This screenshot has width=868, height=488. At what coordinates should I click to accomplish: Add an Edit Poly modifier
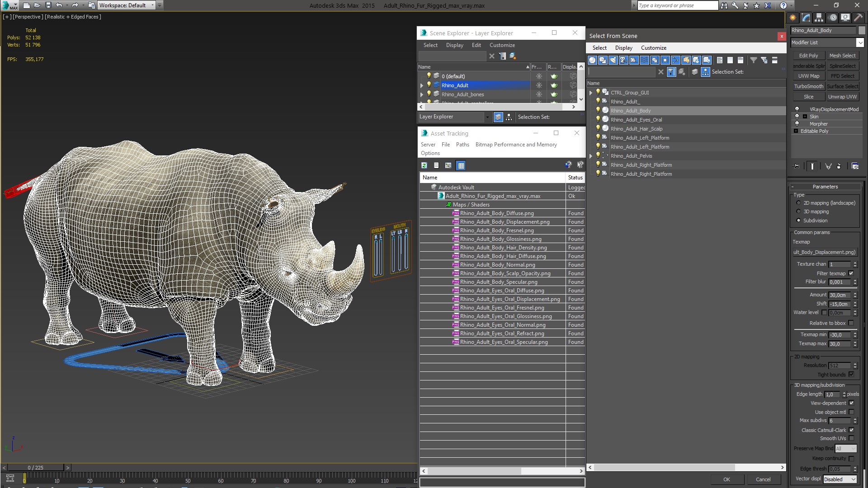(x=808, y=56)
